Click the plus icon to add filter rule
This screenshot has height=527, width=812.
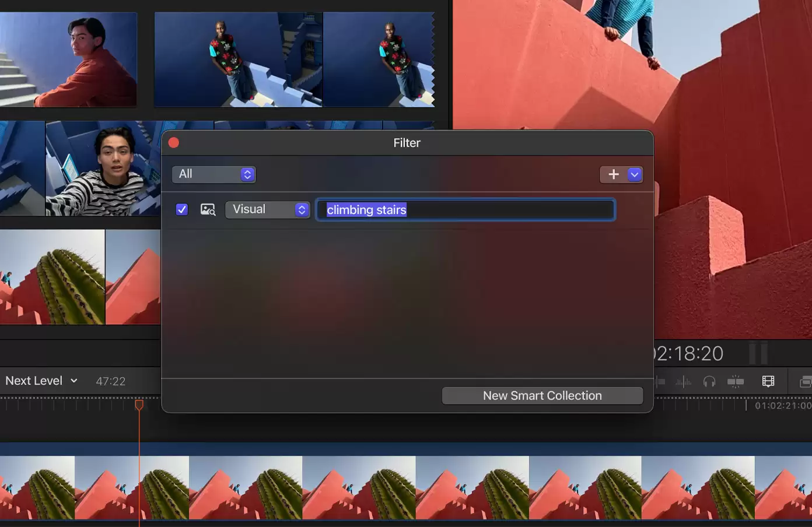(613, 174)
